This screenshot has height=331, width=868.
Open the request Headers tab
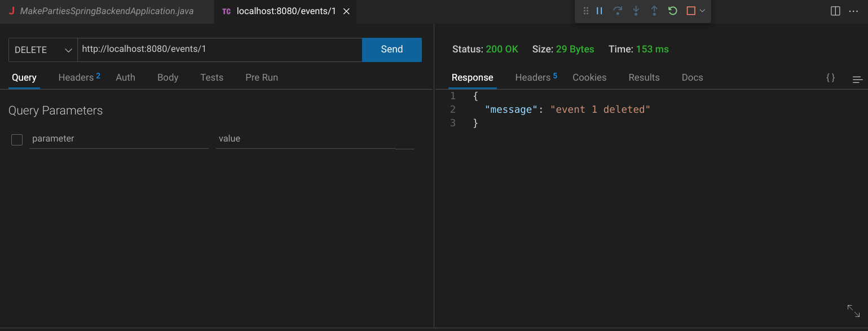pyautogui.click(x=79, y=78)
